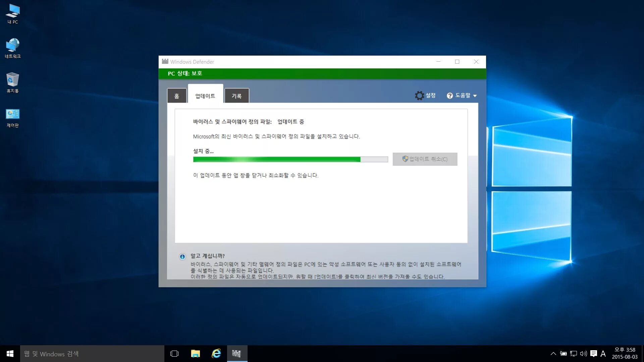Open the Defender settings gear icon
The height and width of the screenshot is (362, 644).
[x=419, y=96]
